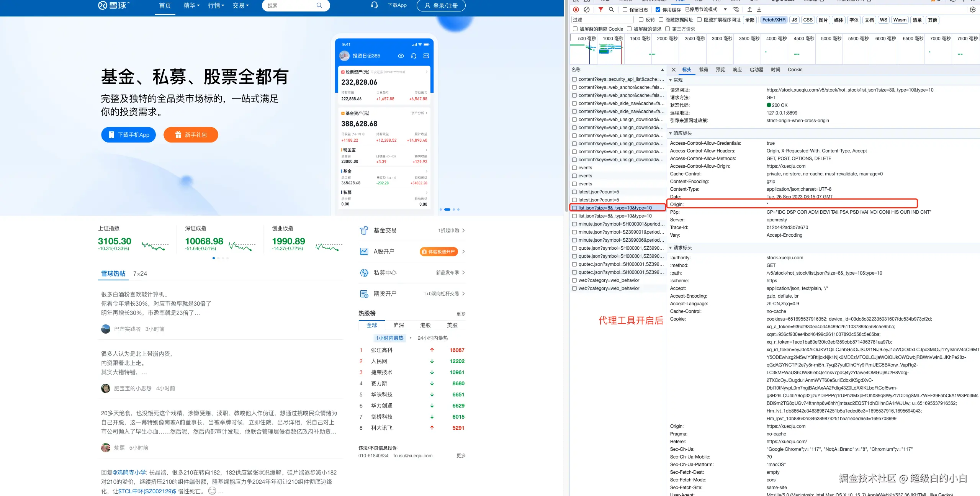This screenshot has height=496, width=980.
Task: Click the 登录/注册 button
Action: (441, 6)
